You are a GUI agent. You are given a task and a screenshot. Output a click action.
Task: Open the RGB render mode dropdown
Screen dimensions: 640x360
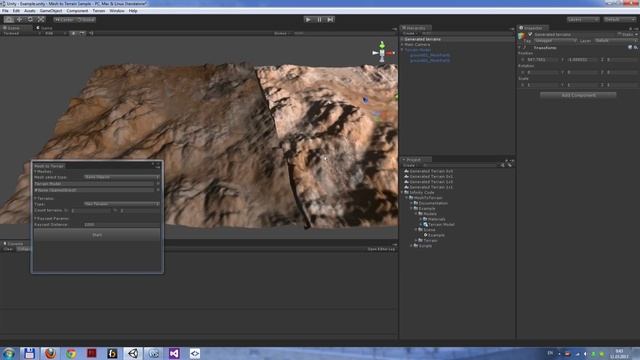[55, 33]
